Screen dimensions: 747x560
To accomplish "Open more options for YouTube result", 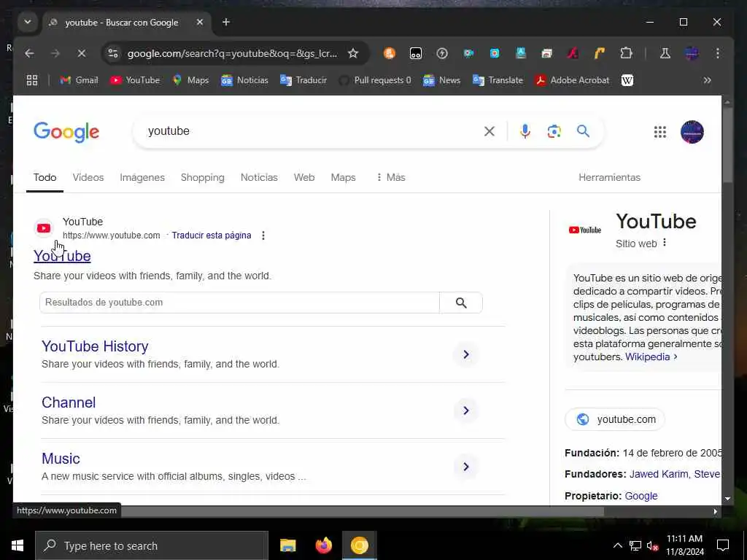I will click(263, 236).
